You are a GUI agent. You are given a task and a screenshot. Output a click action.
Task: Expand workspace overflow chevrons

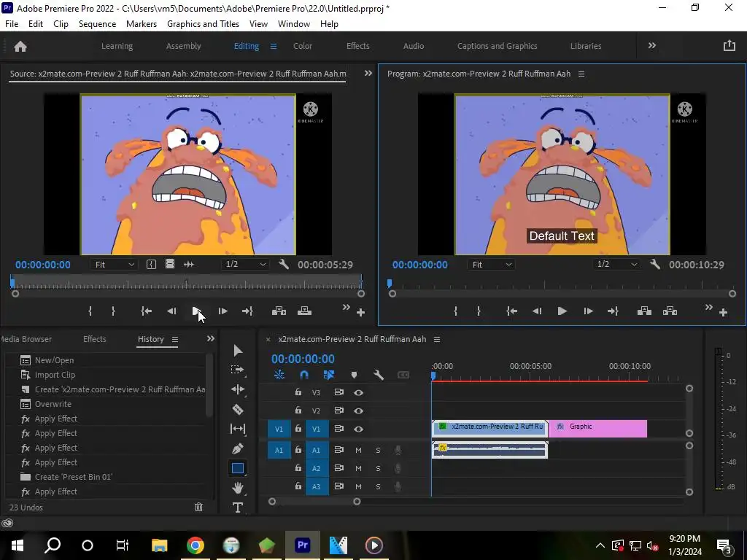click(651, 45)
